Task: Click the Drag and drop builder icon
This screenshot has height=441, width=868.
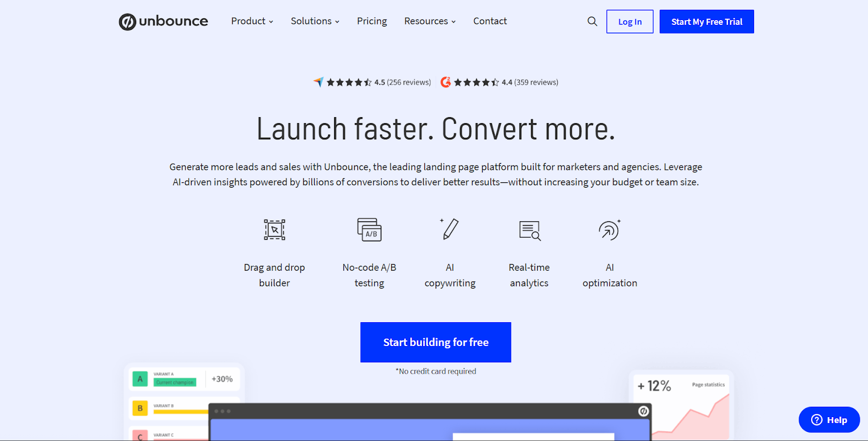Action: [275, 230]
